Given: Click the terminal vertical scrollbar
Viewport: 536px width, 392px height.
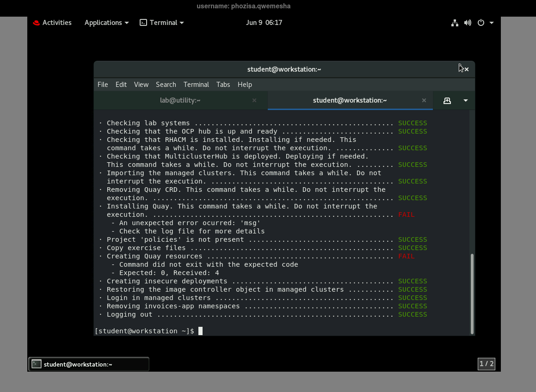Looking at the screenshot, I should (472, 293).
